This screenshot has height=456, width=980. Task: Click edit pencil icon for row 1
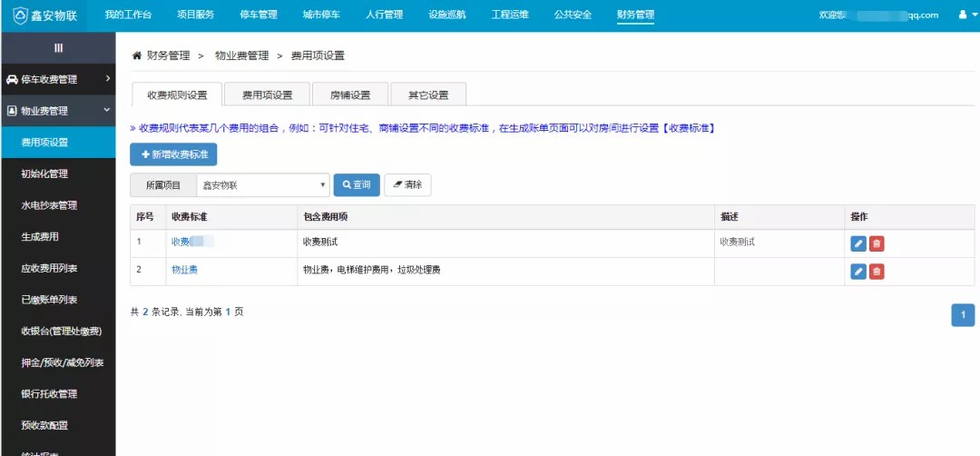pos(858,243)
